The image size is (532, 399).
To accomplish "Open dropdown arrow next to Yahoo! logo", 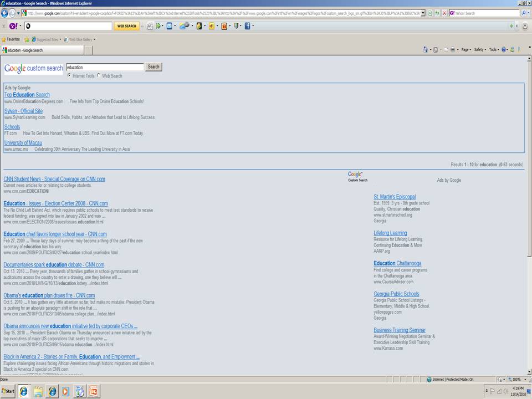I will tap(20, 26).
